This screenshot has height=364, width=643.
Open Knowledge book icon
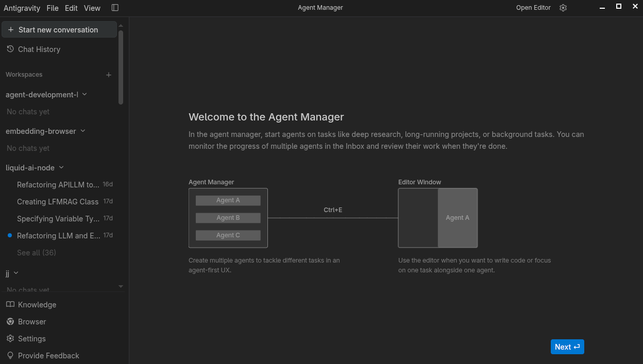[10, 304]
